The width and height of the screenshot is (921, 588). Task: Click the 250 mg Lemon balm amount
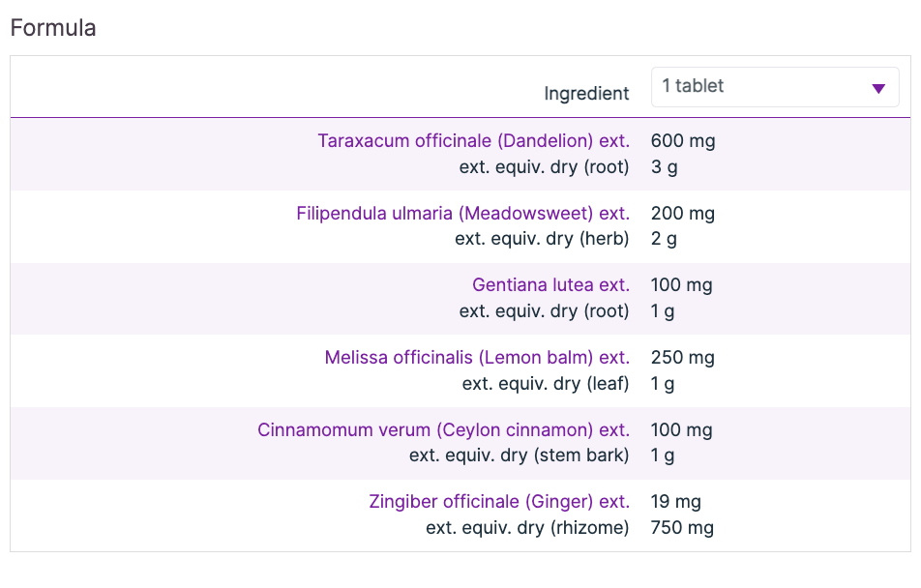coord(683,358)
